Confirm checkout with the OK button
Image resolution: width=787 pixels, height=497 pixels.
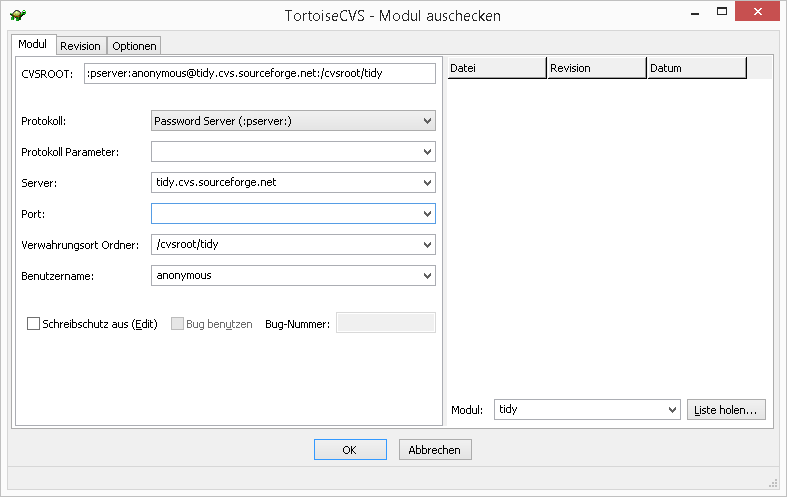coord(349,450)
